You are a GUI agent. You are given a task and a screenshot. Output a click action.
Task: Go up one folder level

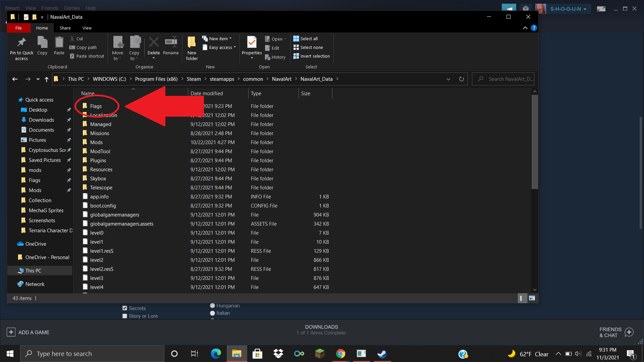[47, 79]
